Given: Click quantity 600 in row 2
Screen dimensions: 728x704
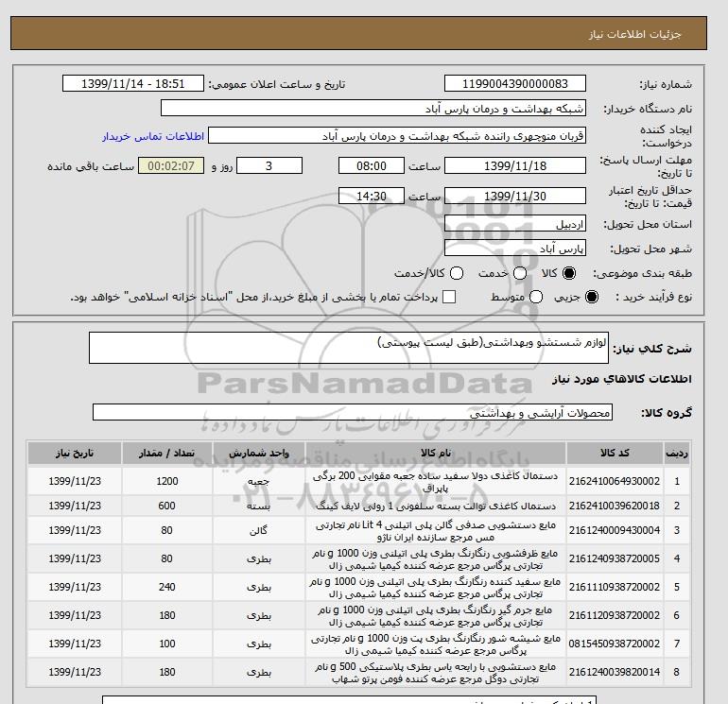Looking at the screenshot, I should click(167, 506).
